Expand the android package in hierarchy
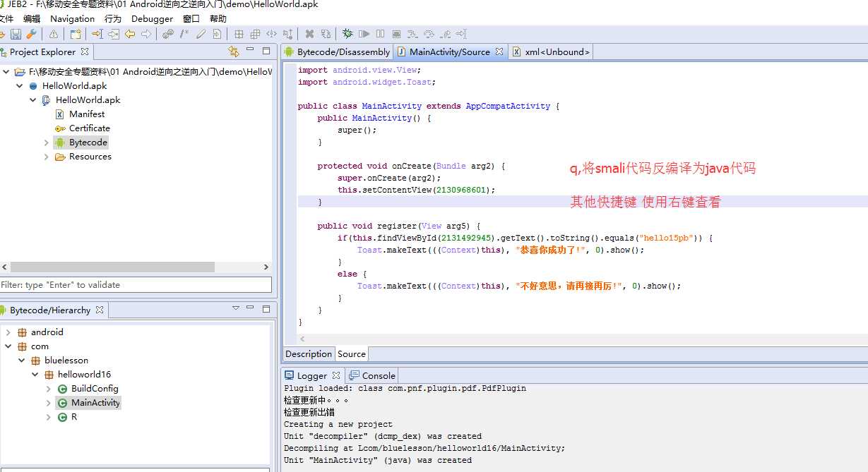The width and height of the screenshot is (868, 472). coord(8,332)
